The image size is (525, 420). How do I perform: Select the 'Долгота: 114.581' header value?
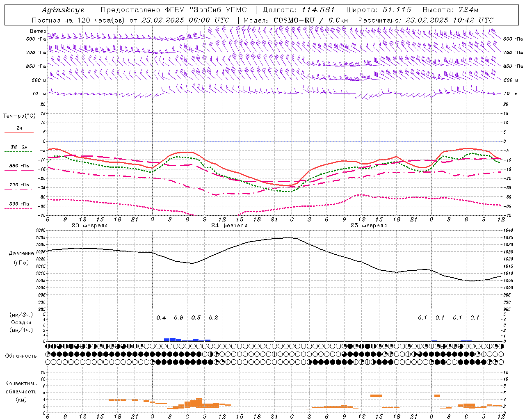tap(299, 10)
